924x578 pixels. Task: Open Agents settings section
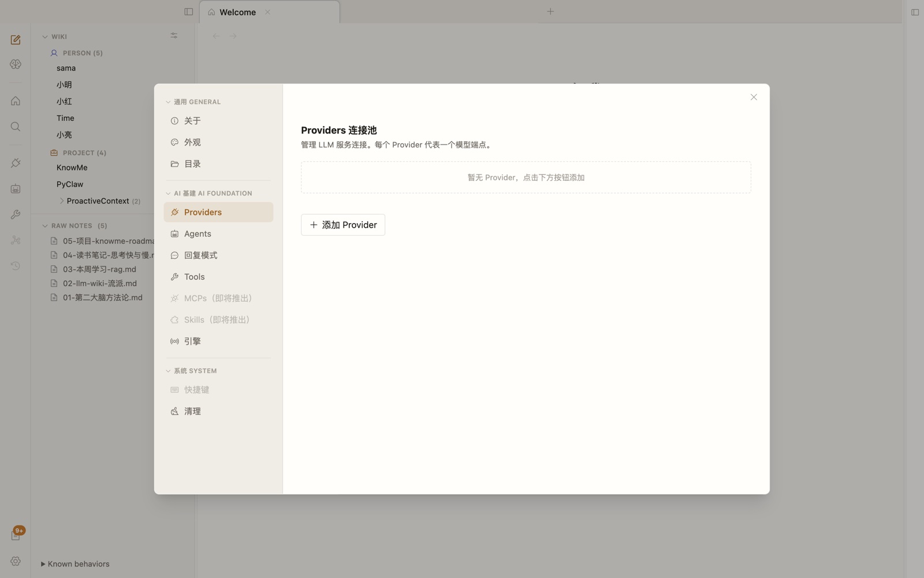coord(218,234)
